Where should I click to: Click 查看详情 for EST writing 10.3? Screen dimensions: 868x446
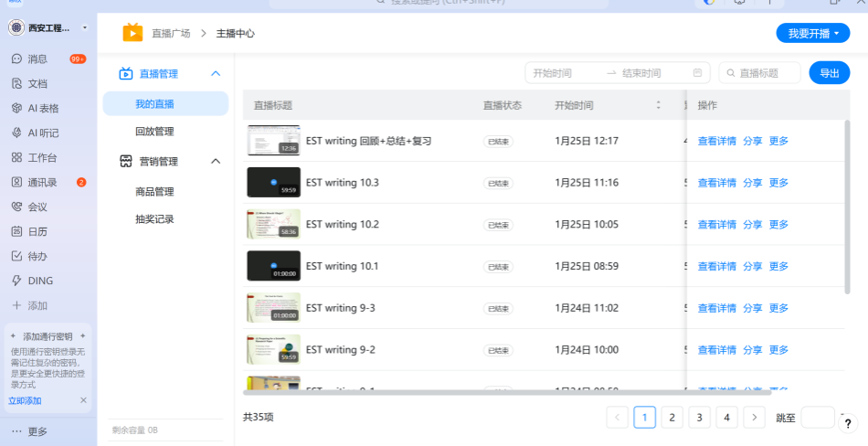716,183
